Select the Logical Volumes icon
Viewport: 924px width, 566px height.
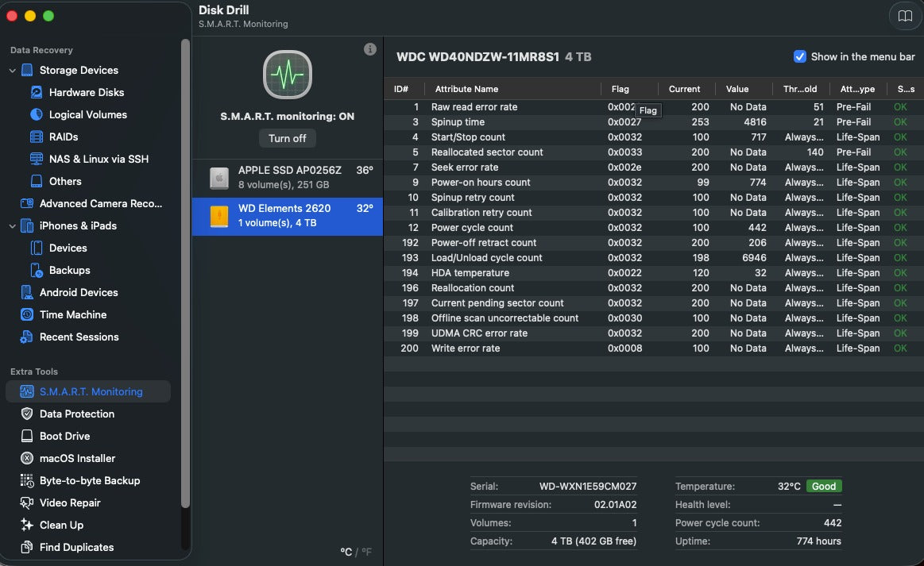36,114
